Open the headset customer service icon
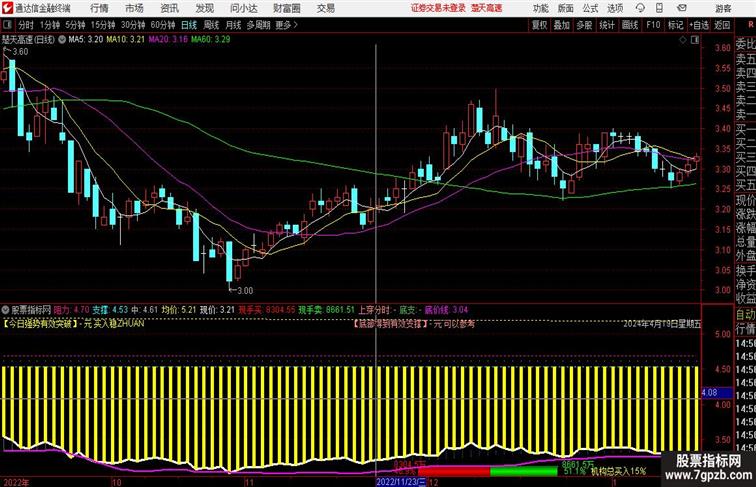 (640, 8)
